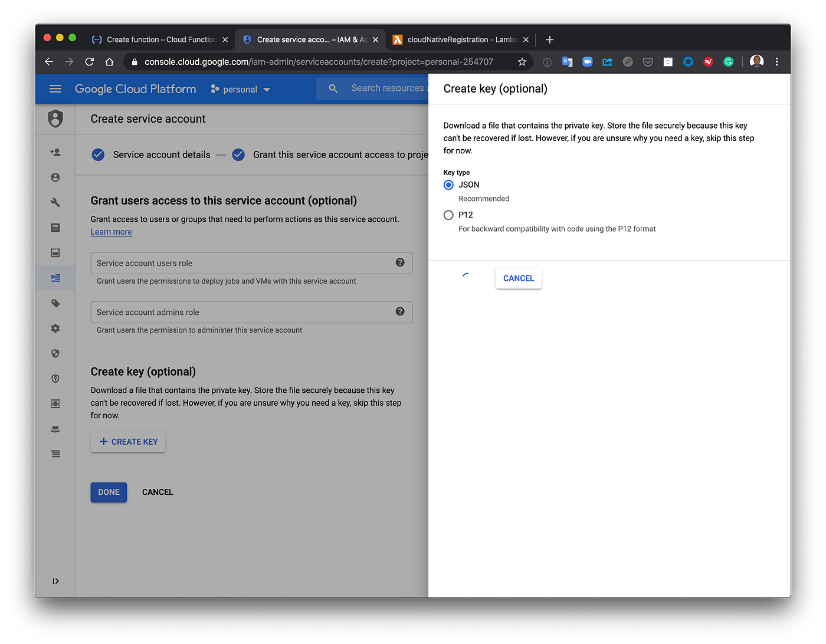Open the Google Translate extension icon
The height and width of the screenshot is (644, 826).
(x=567, y=61)
